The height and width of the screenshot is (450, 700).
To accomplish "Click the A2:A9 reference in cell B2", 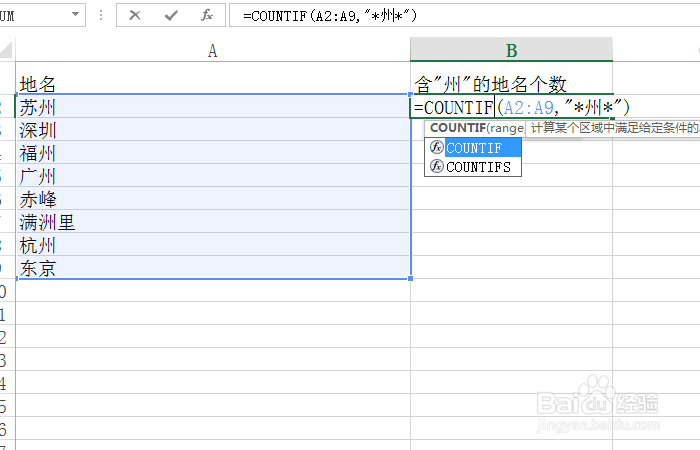I will [528, 108].
